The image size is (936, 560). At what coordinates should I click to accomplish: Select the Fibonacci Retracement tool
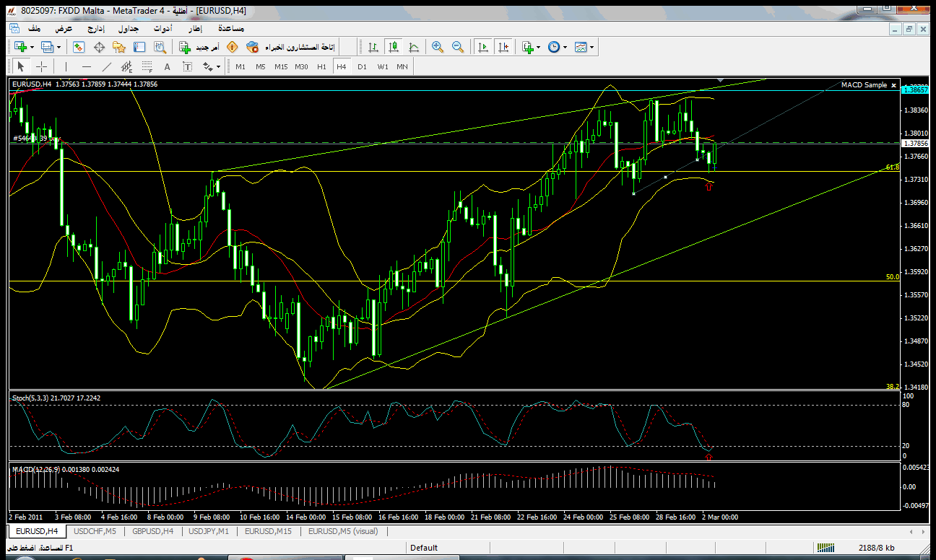pos(147,66)
